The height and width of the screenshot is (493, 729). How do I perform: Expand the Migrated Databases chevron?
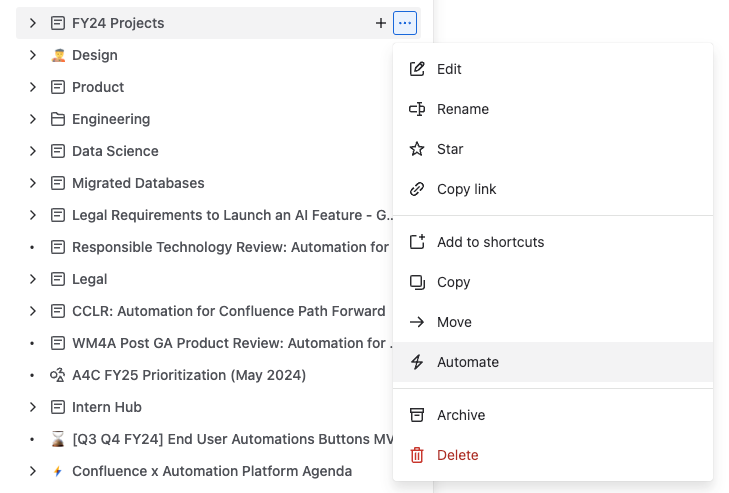tap(33, 183)
